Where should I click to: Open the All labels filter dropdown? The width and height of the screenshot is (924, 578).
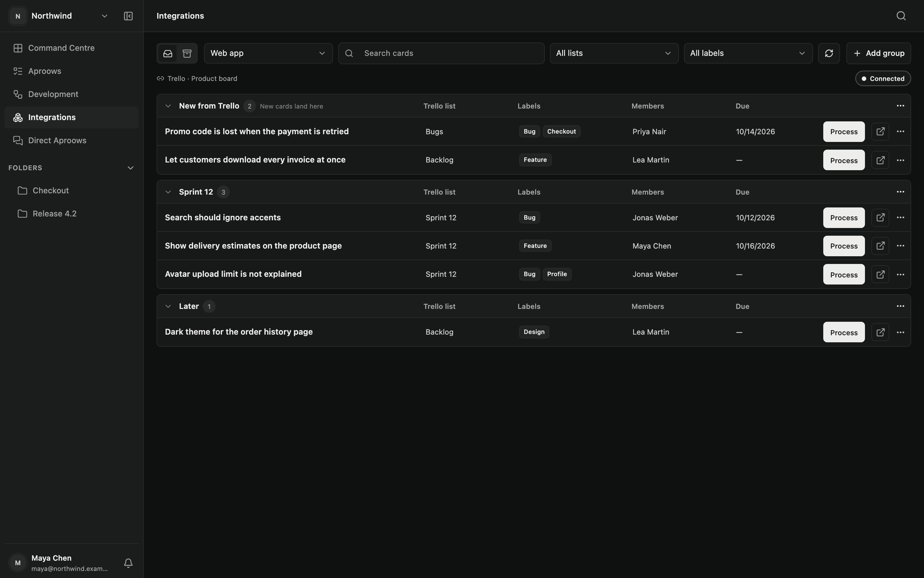(748, 53)
